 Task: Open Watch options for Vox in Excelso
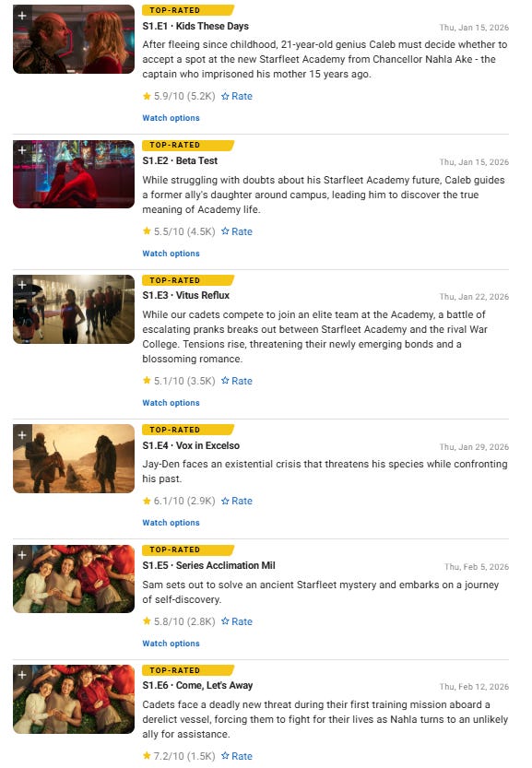[171, 523]
